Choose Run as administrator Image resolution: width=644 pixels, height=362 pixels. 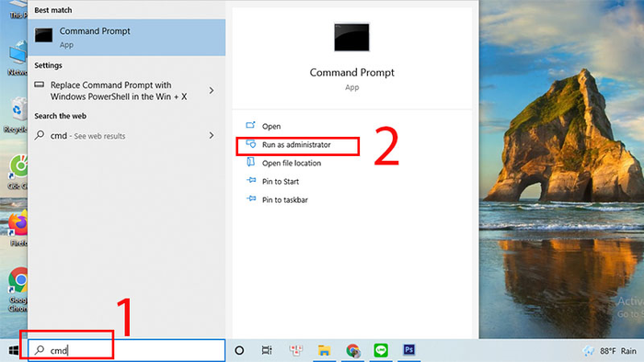pyautogui.click(x=296, y=145)
